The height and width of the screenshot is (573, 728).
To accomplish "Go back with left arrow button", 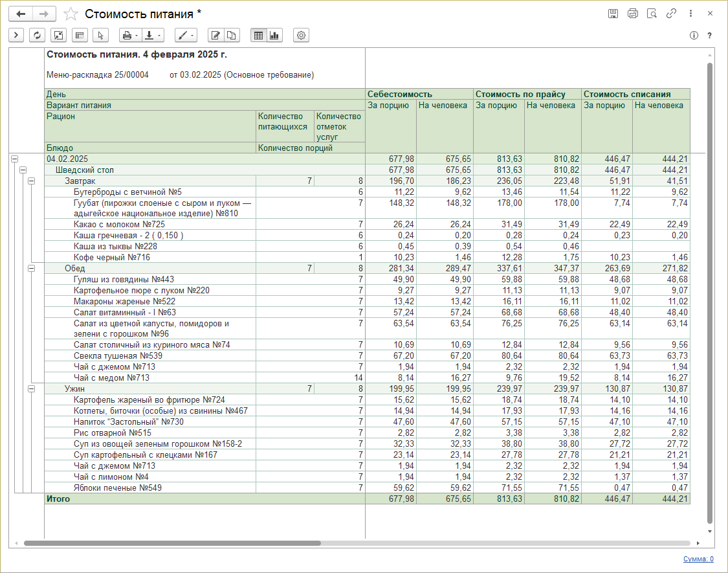I will [x=21, y=14].
